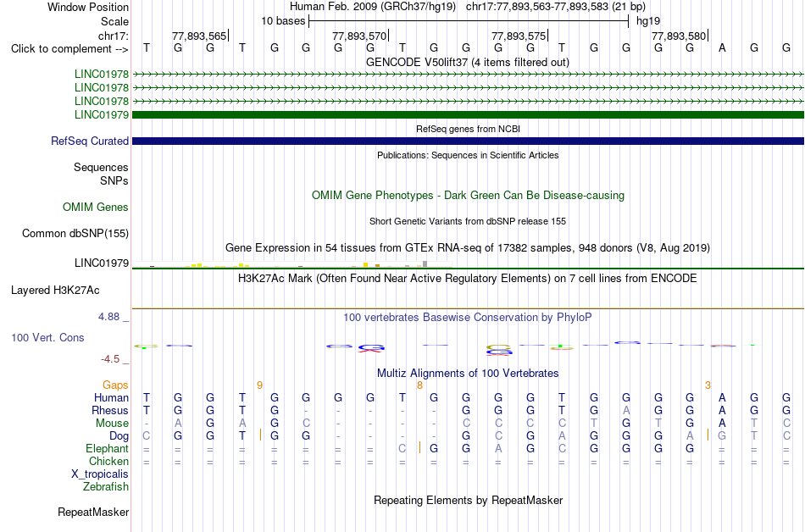This screenshot has width=805, height=532.
Task: Open the H3K27Ac Mark ENCODE track title
Action: coord(468,279)
